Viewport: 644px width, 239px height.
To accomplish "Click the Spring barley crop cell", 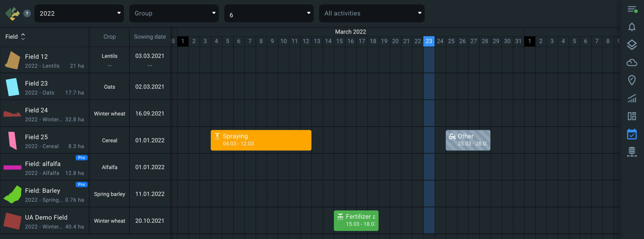I will click(x=109, y=194).
